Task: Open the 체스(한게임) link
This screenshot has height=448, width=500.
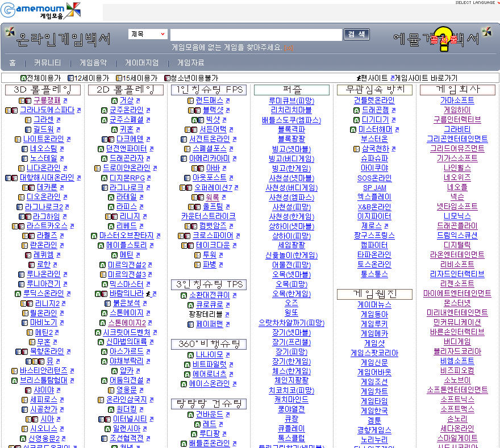Action: pyautogui.click(x=291, y=371)
